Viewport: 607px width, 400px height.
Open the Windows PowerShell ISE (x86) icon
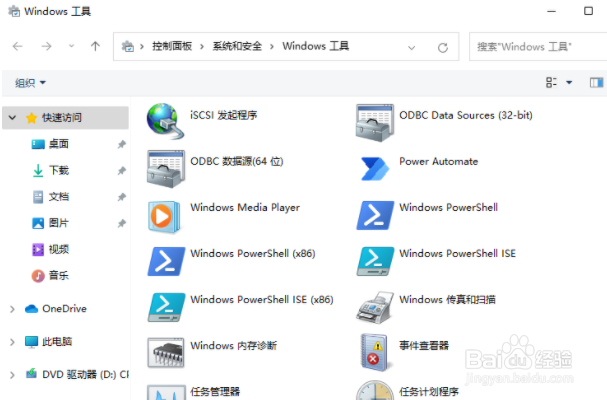click(166, 307)
